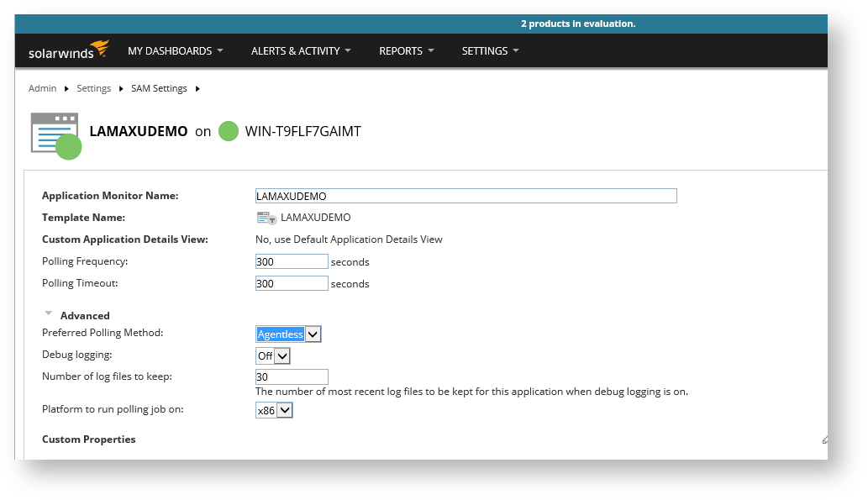Click the SolarWinds logo
The image size is (868, 500).
(x=68, y=50)
